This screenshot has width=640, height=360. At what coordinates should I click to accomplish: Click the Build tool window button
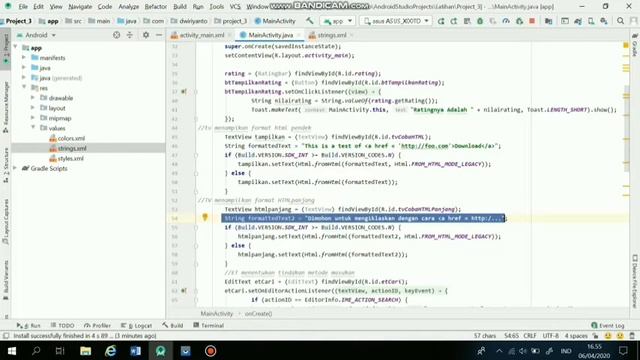(x=173, y=325)
